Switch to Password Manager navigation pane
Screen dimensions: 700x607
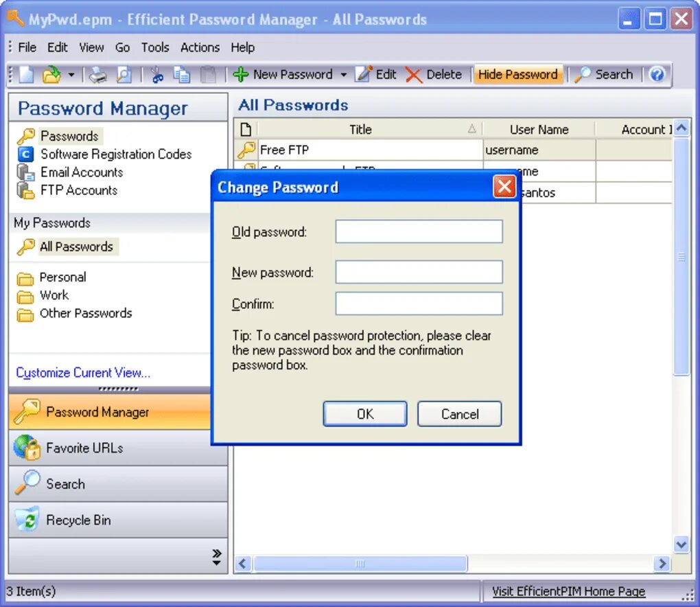point(110,412)
